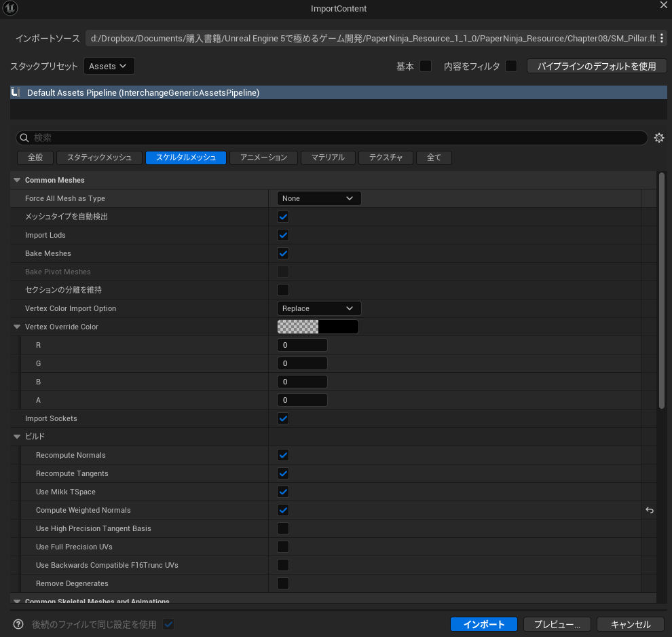Click the Default Assets Pipeline icon

16,92
